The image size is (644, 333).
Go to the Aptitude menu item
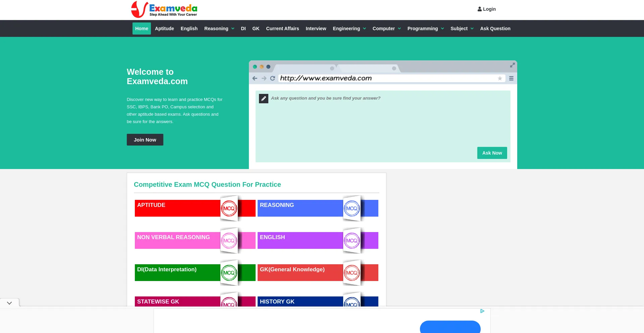pyautogui.click(x=164, y=29)
